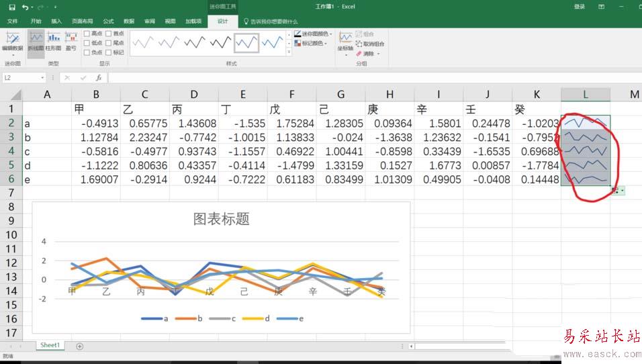Open the 编辑数据 sparkline data editor
This screenshot has width=642, height=364.
12,42
